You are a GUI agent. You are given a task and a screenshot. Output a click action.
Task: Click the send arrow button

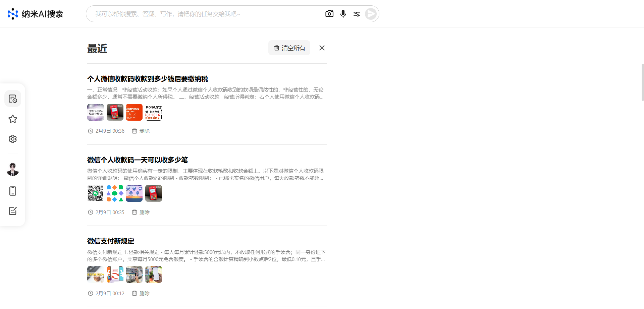371,14
